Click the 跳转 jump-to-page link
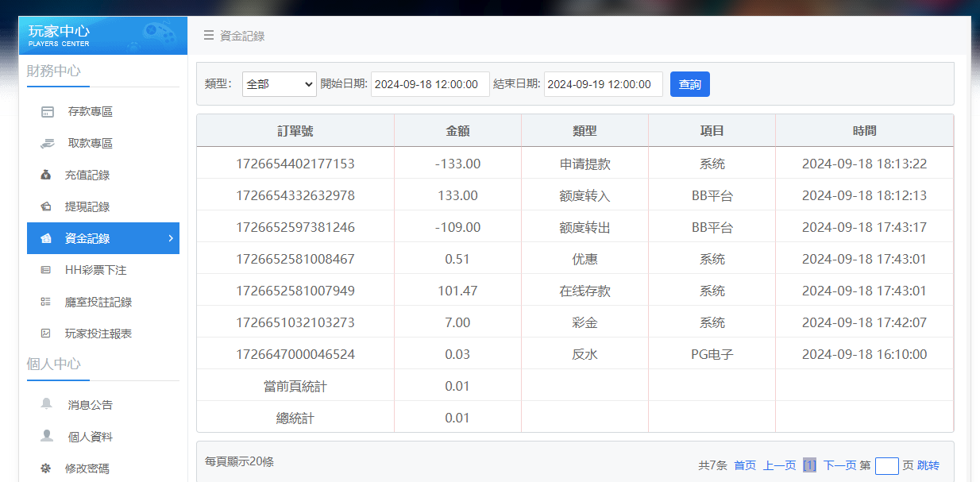 (x=928, y=465)
